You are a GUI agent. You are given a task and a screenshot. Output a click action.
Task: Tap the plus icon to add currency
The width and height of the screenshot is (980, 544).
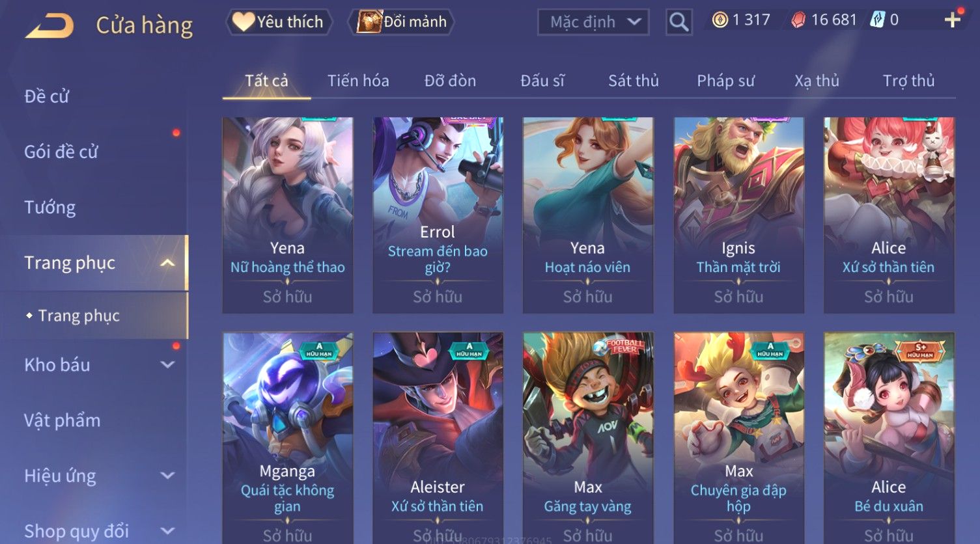(x=952, y=20)
